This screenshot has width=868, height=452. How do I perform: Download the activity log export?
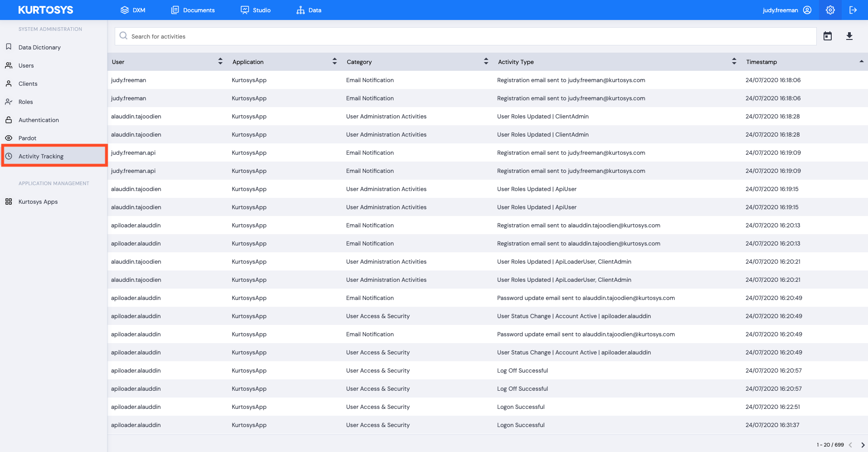pos(849,36)
